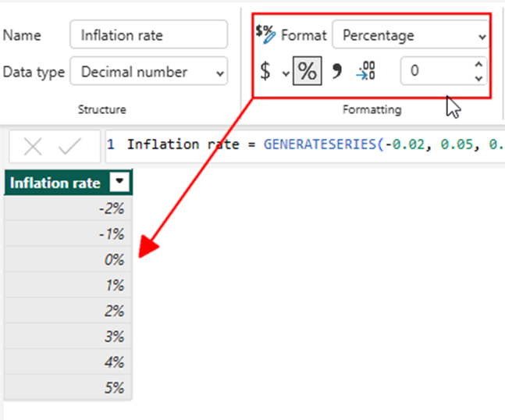Open the Data type dropdown
505x420 pixels.
(x=149, y=72)
